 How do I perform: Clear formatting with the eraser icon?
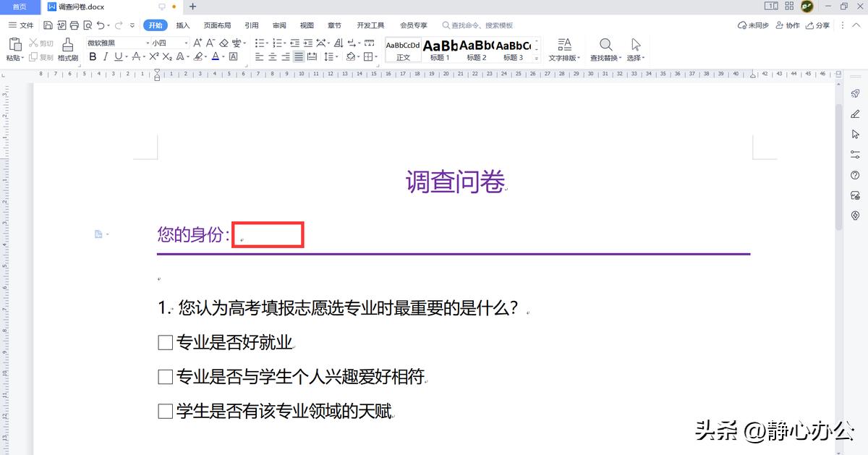223,44
